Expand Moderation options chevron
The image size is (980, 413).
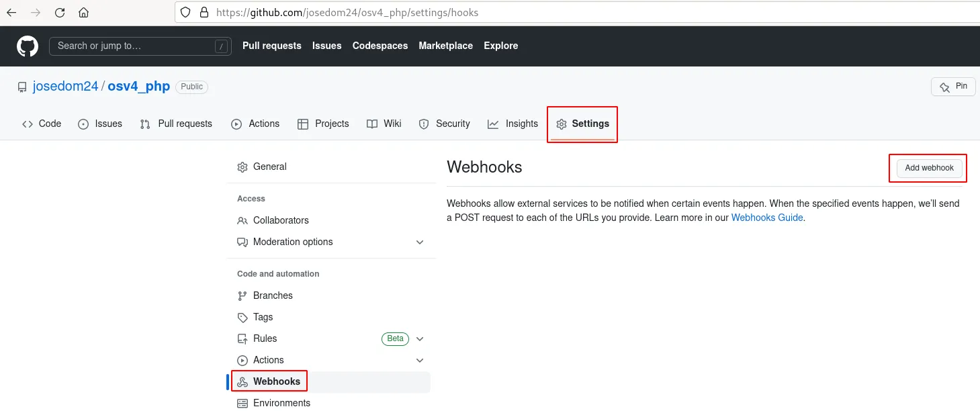click(420, 242)
